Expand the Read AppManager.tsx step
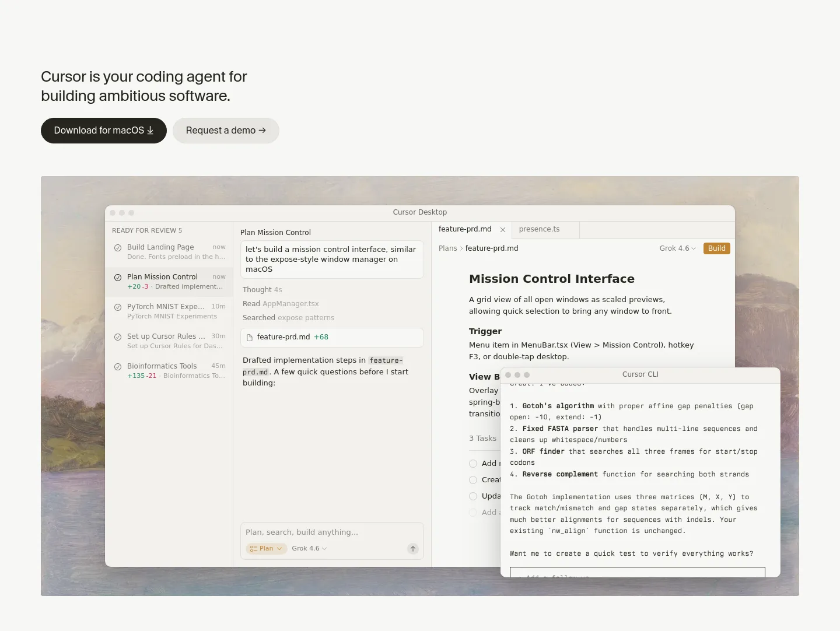Screen dimensions: 840x631 coord(281,304)
